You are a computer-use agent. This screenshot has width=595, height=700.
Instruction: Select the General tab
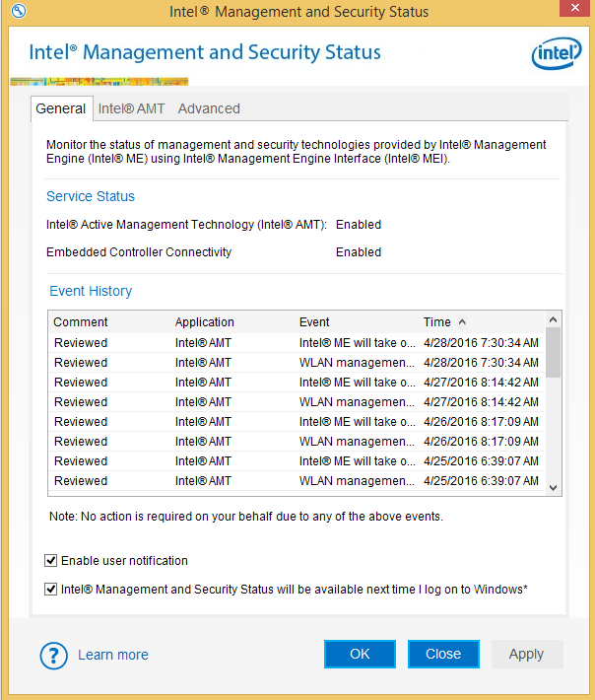click(60, 108)
